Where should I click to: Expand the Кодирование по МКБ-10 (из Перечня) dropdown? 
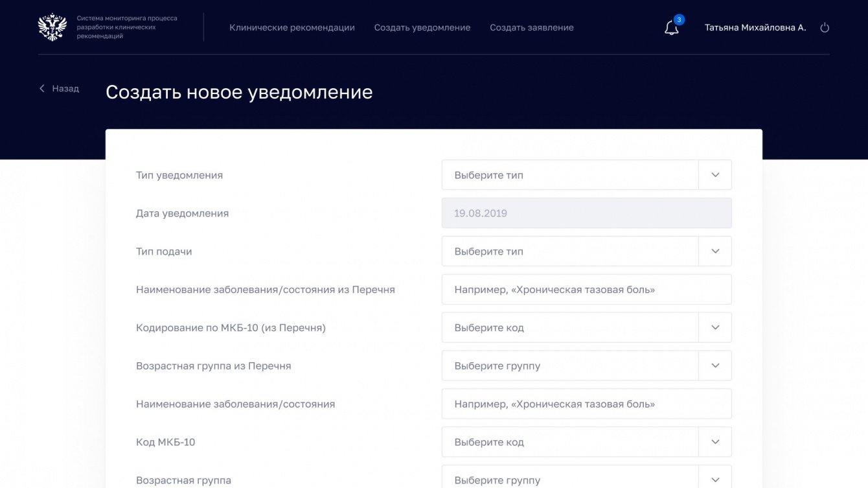(587, 328)
